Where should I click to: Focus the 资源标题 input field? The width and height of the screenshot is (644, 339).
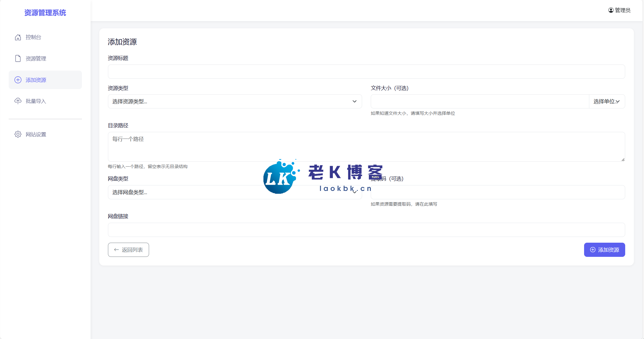pos(366,72)
